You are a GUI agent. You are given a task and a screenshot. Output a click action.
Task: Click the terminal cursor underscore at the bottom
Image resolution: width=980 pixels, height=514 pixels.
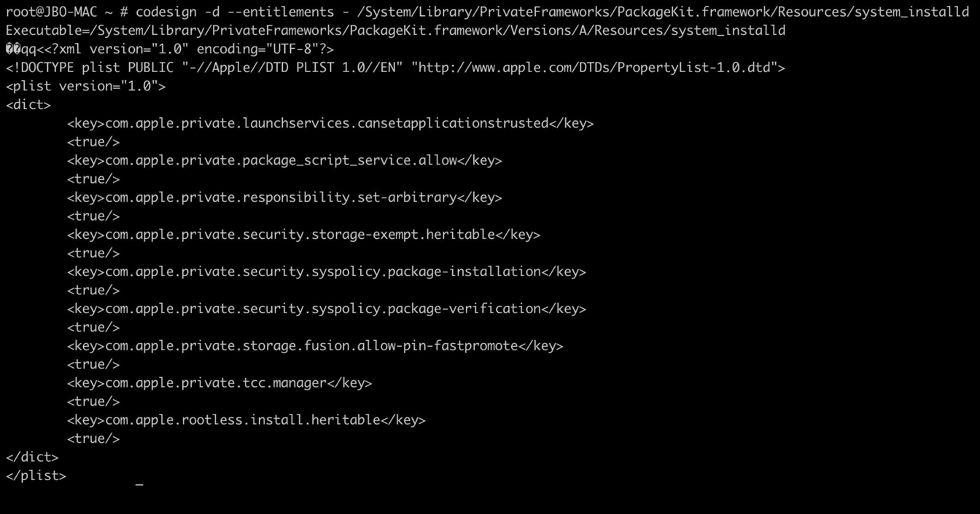coord(139,484)
